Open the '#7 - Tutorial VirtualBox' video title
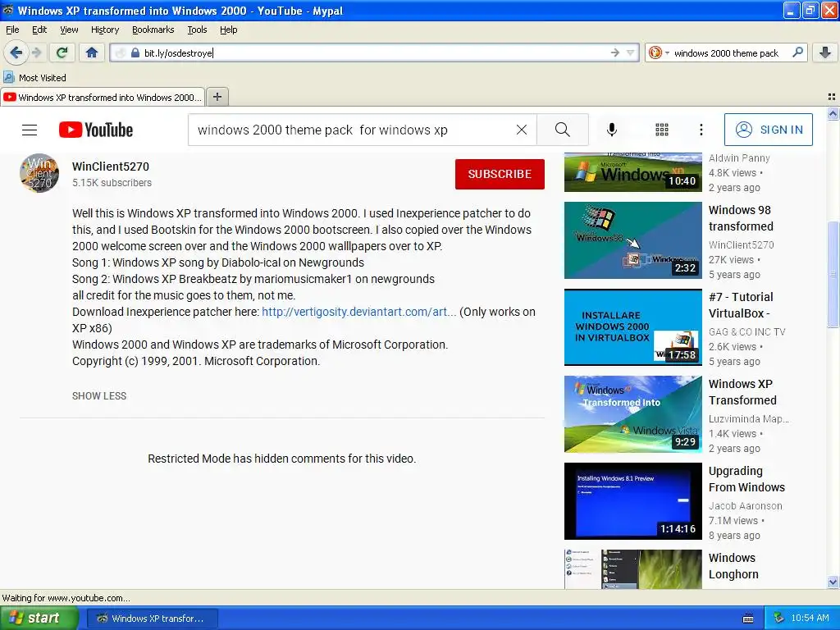 coord(741,305)
